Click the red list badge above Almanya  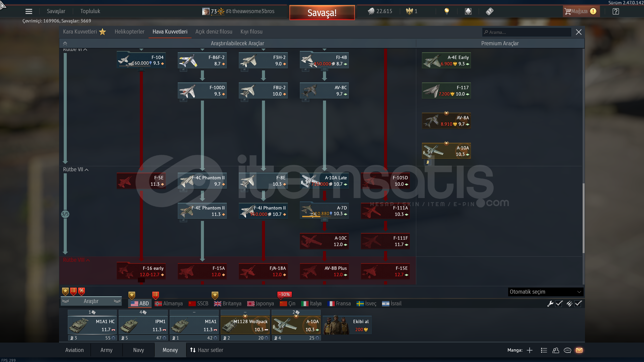[x=156, y=295]
